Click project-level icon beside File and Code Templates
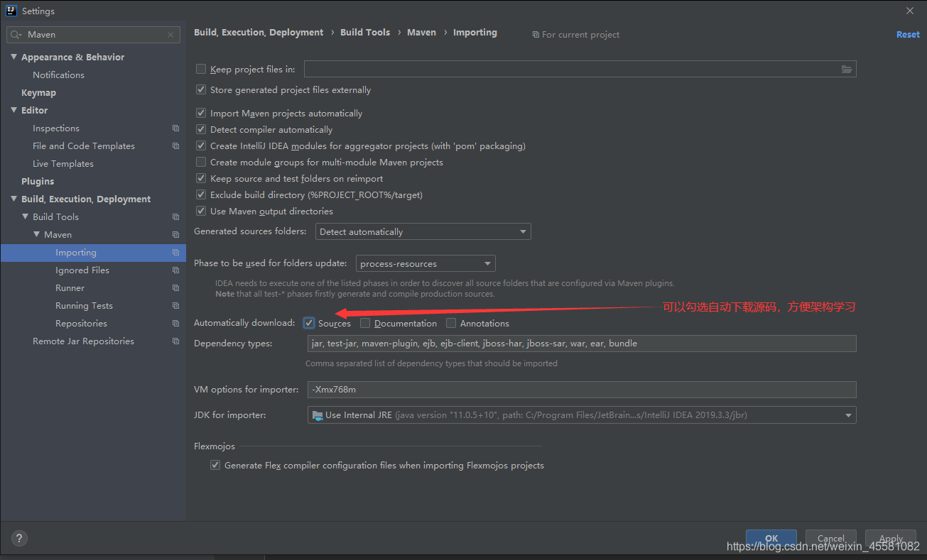 click(175, 146)
